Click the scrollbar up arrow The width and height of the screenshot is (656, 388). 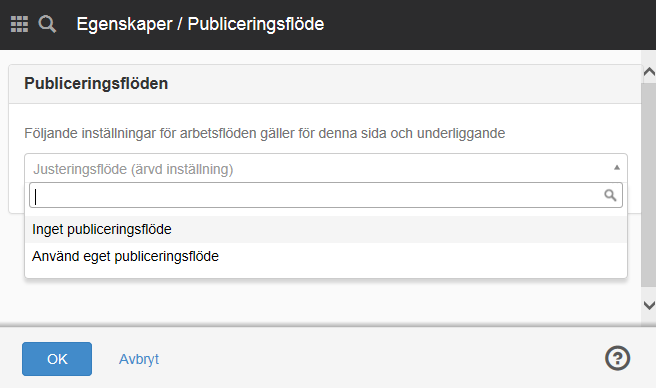(x=649, y=72)
